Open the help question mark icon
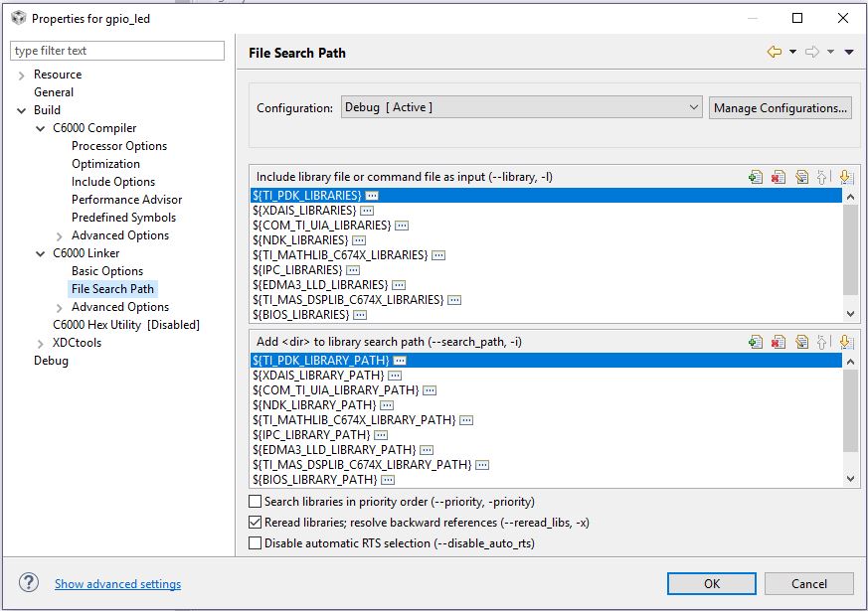Screen dimensions: 868x611 [29, 583]
